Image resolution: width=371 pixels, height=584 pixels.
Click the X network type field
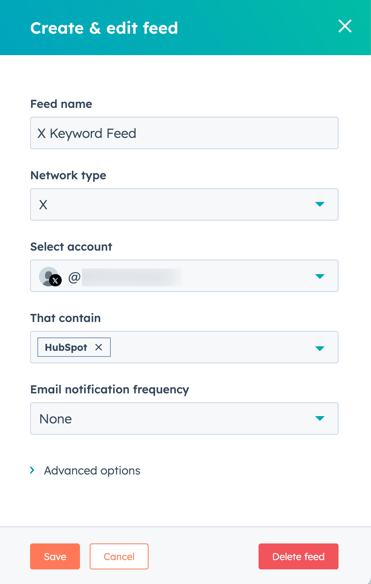pyautogui.click(x=184, y=204)
